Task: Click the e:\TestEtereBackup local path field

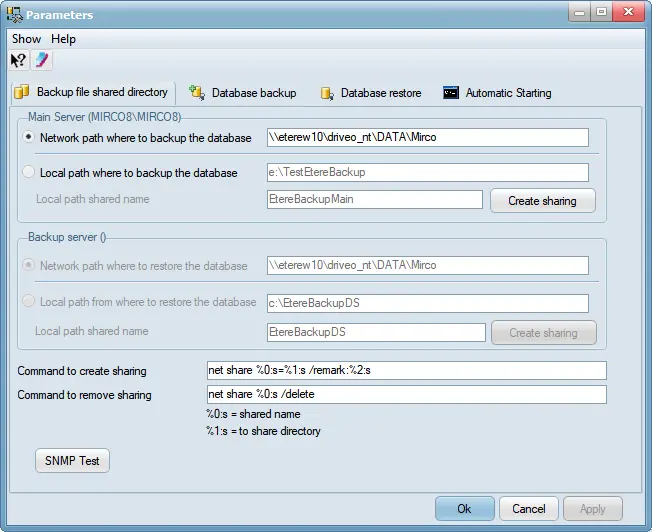Action: (x=427, y=172)
